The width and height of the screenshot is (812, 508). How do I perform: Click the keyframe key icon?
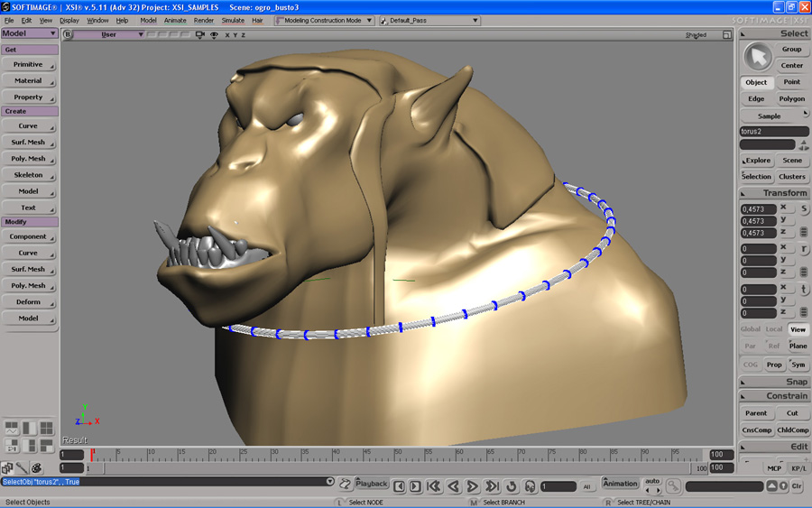[673, 486]
